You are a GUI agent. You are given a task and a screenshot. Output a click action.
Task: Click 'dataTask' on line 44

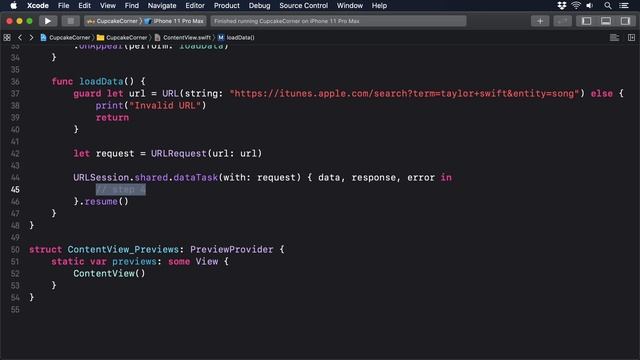(x=196, y=178)
